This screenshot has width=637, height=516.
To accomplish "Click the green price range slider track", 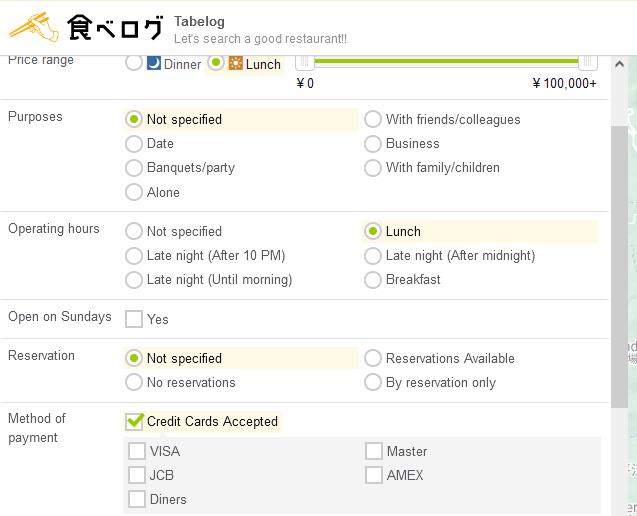I will pyautogui.click(x=446, y=61).
